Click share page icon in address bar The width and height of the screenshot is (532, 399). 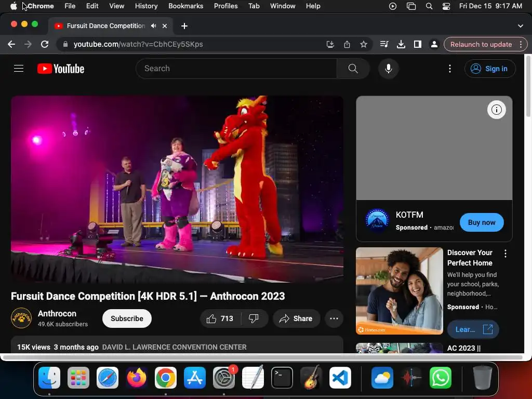[x=347, y=45]
